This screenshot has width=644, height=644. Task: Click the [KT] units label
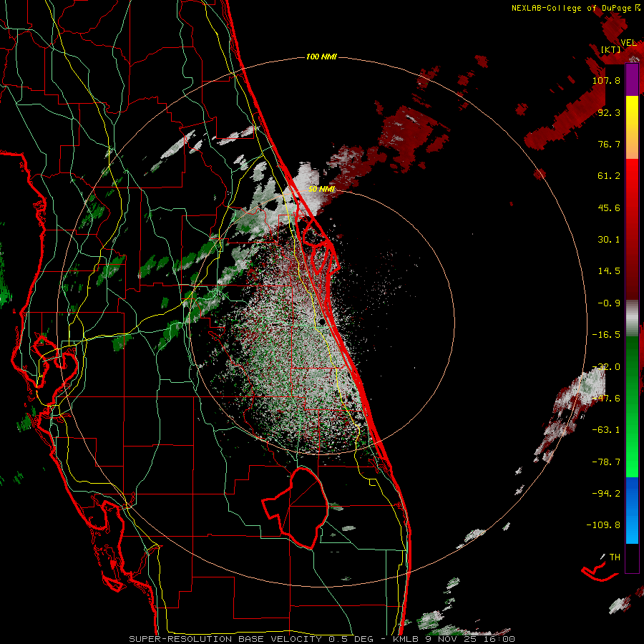pos(611,50)
